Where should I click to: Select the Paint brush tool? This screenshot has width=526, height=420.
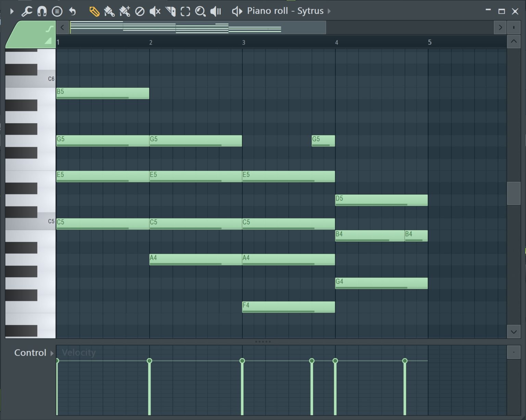point(110,11)
